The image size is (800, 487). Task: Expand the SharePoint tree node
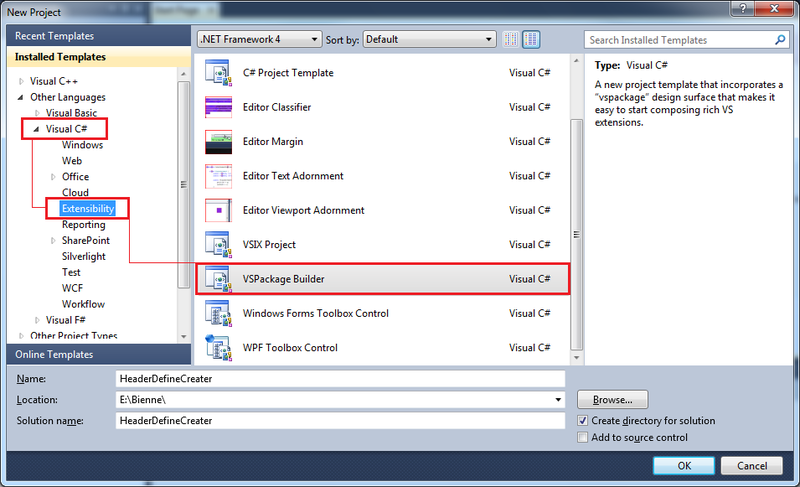[53, 241]
